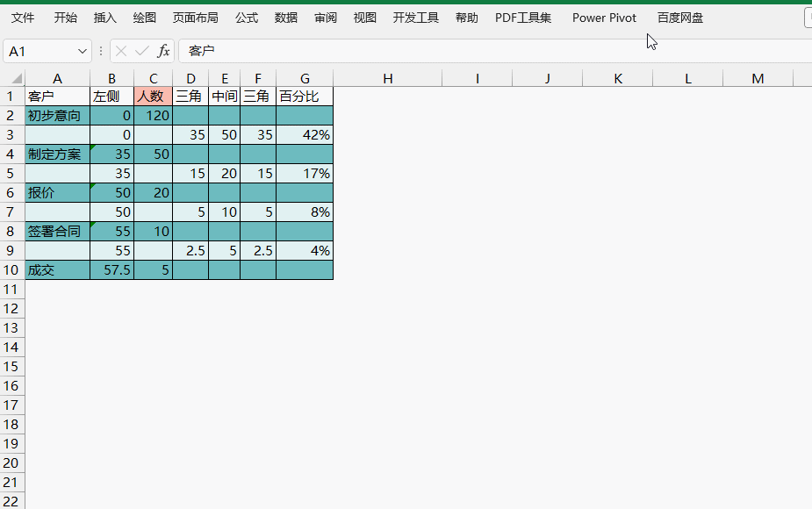Screen dimensions: 812x509
Task: Open the 开始 ribbon tab
Action: point(65,18)
